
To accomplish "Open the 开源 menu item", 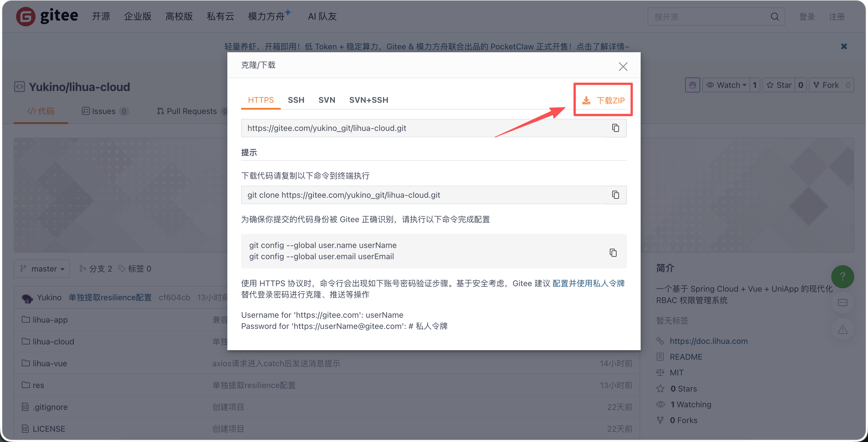I will coord(101,17).
